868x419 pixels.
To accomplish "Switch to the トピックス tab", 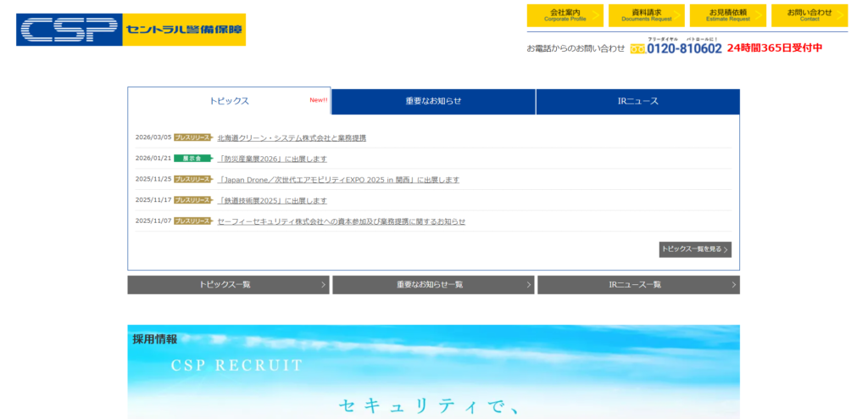I will [229, 101].
